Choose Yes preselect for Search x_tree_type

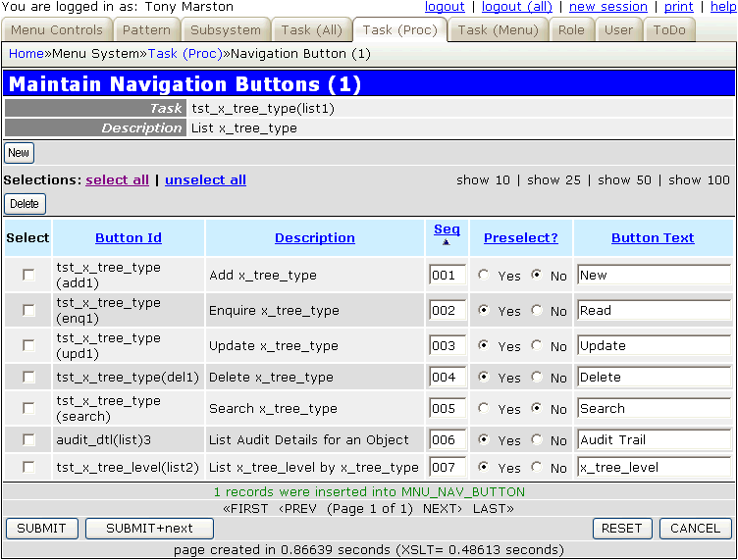(x=483, y=409)
